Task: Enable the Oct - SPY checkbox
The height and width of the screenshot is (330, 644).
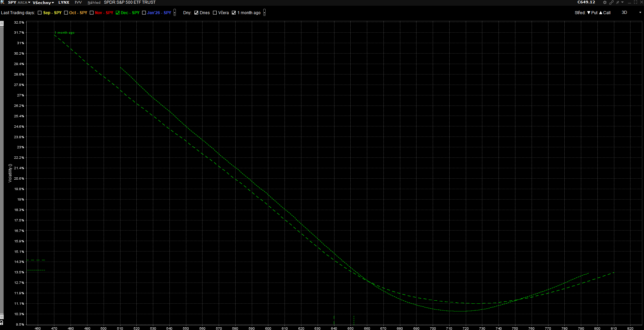Action: tap(66, 13)
